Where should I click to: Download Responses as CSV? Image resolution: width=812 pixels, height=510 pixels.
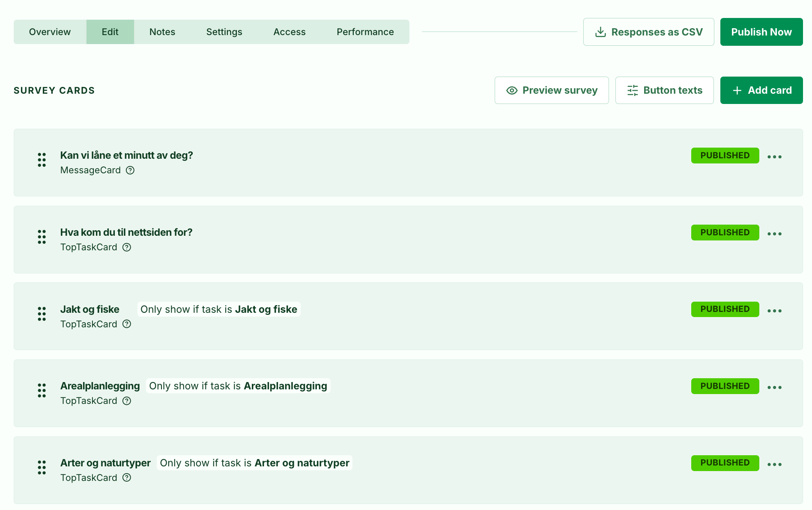[648, 32]
